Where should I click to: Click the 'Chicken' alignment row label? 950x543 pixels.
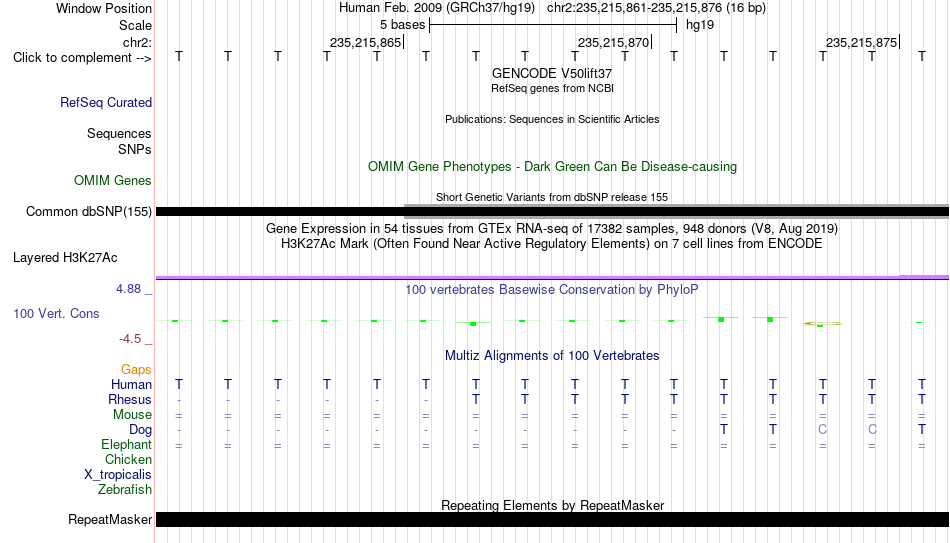[x=128, y=460]
